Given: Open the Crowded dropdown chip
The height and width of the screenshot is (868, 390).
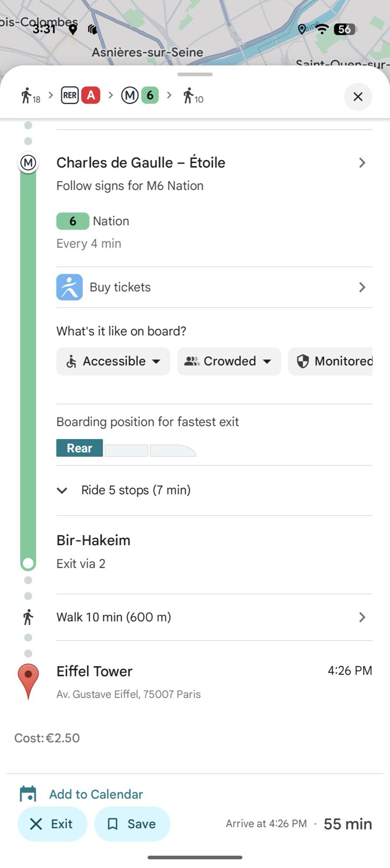Looking at the screenshot, I should click(x=229, y=362).
